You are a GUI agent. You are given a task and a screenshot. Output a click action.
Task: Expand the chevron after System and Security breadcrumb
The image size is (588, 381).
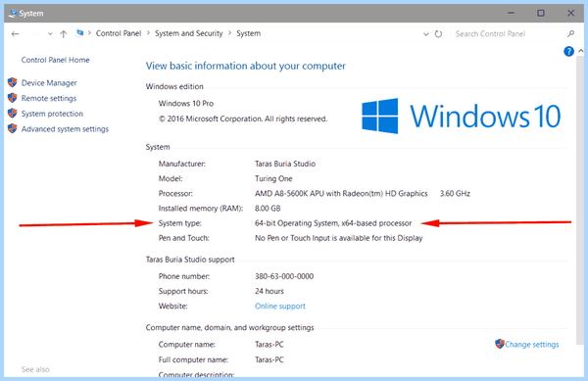[229, 33]
